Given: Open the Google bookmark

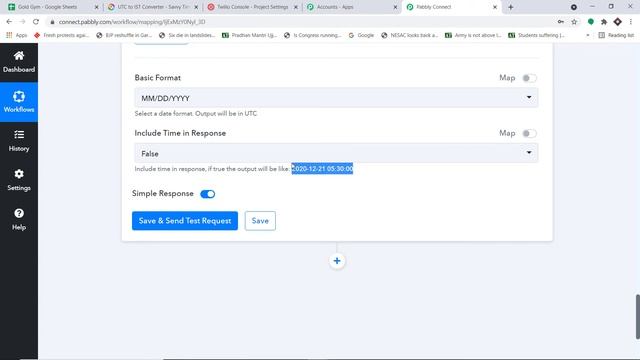Looking at the screenshot, I should [x=361, y=35].
